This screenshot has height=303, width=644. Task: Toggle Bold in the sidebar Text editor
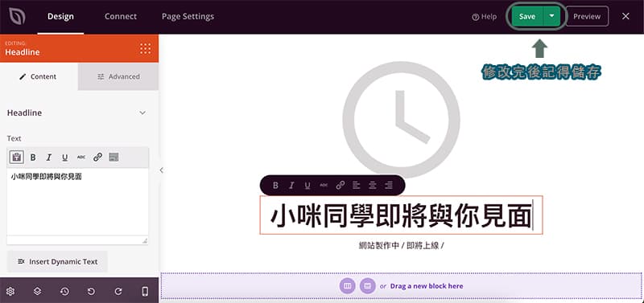33,157
